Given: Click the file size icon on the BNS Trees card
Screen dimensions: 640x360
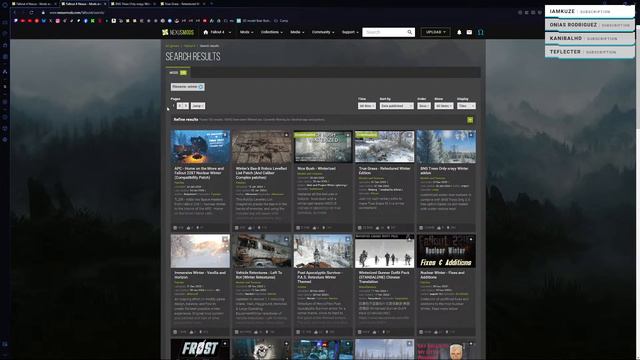Looking at the screenshot, I should 421,228.
